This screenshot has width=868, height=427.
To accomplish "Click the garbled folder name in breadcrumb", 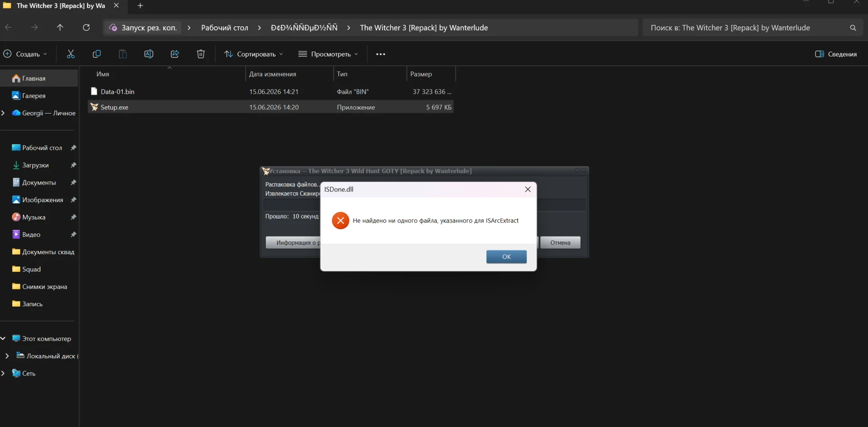I will (x=304, y=28).
